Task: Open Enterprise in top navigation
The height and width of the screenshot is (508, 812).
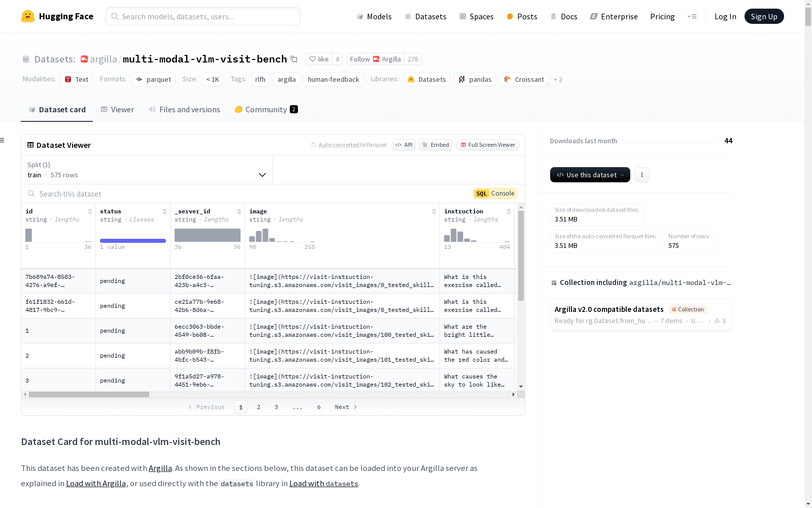Action: coord(614,16)
